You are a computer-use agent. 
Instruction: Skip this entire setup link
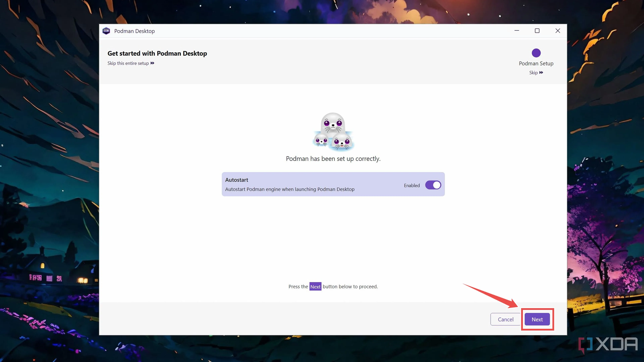[x=131, y=63]
